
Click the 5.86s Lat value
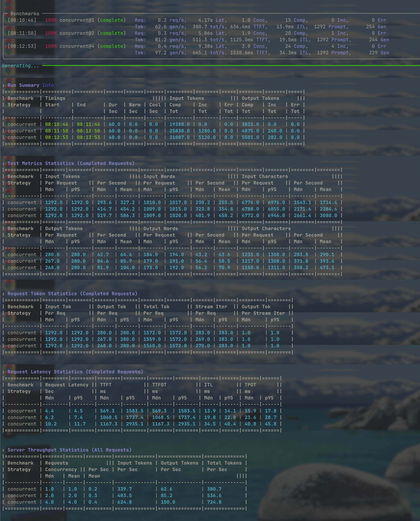point(213,33)
